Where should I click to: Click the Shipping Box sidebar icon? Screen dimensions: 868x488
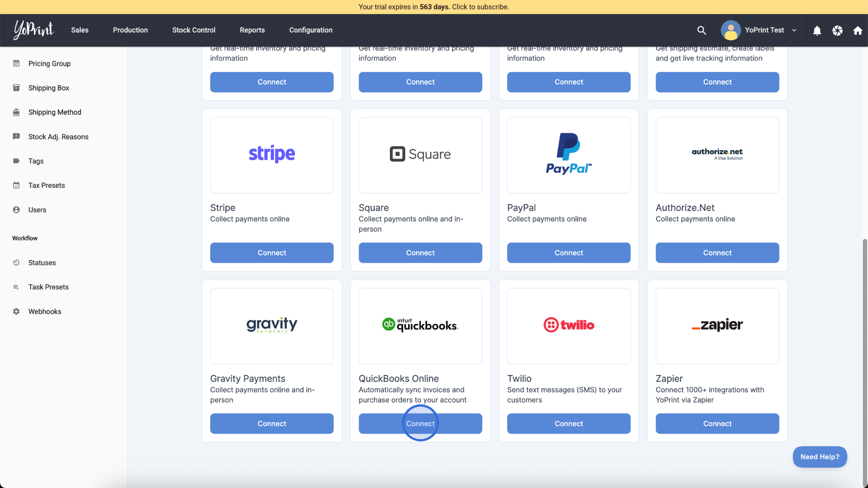(x=16, y=88)
